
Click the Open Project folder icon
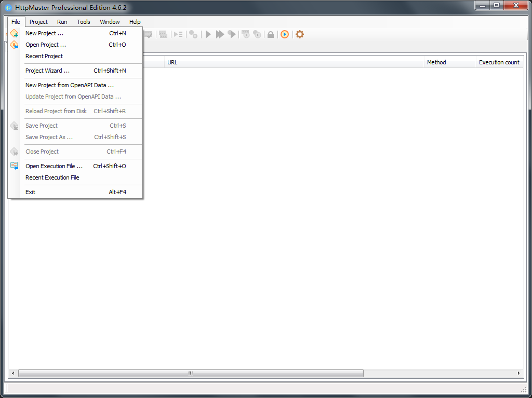[14, 45]
